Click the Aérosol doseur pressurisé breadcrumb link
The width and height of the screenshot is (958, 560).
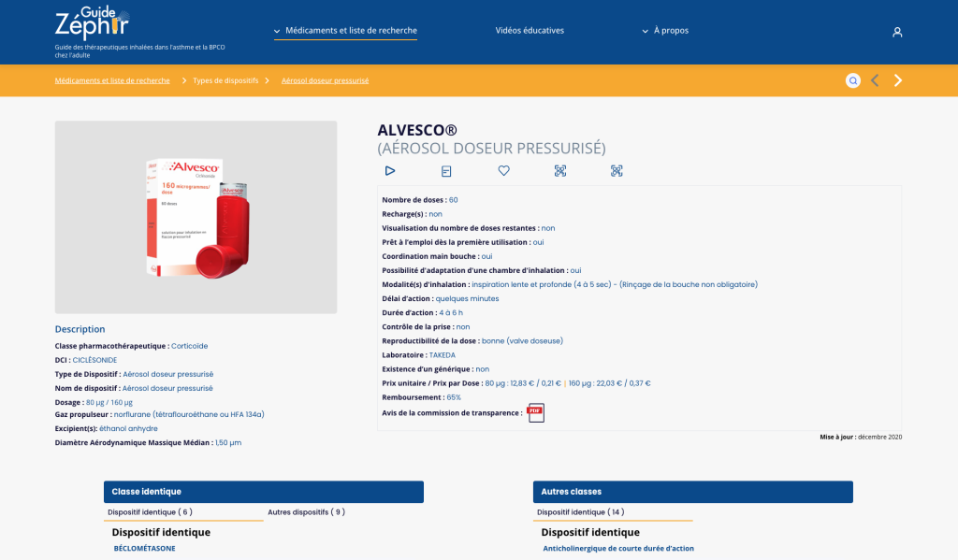click(325, 80)
